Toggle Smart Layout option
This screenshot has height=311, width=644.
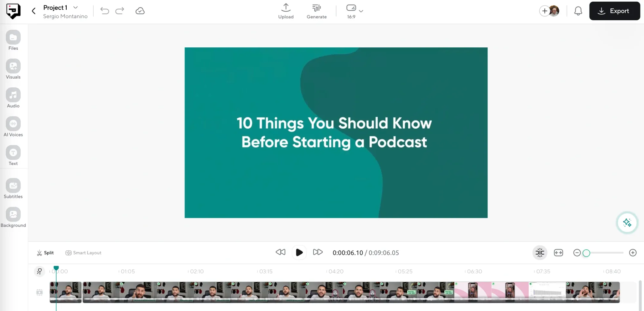tap(83, 253)
